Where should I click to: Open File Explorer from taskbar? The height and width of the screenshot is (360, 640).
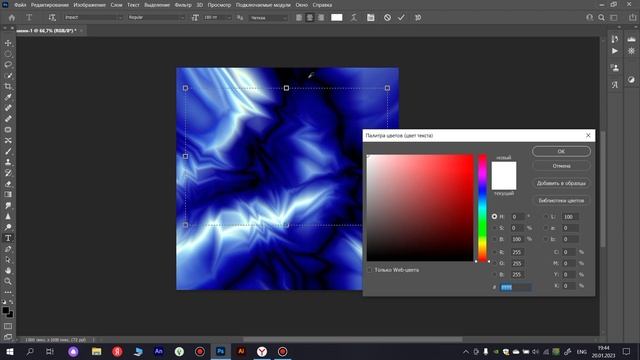tap(96, 351)
